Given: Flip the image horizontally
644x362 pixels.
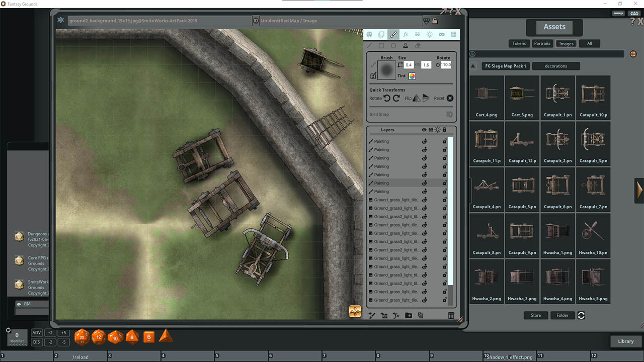Looking at the screenshot, I should (x=417, y=98).
